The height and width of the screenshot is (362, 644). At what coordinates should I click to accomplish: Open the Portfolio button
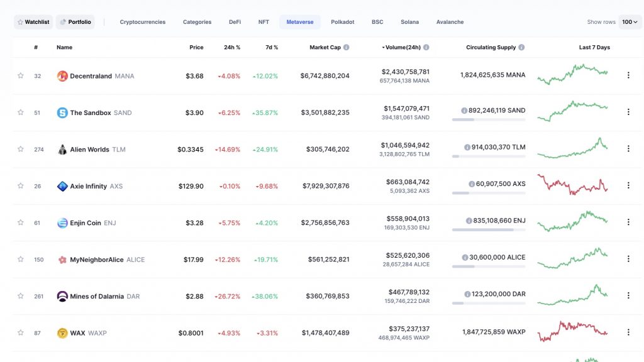click(75, 22)
